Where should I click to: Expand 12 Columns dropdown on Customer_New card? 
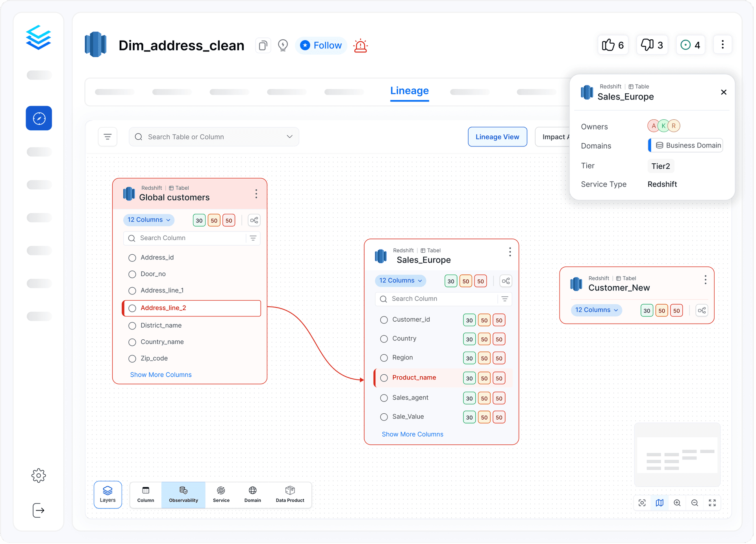click(596, 310)
